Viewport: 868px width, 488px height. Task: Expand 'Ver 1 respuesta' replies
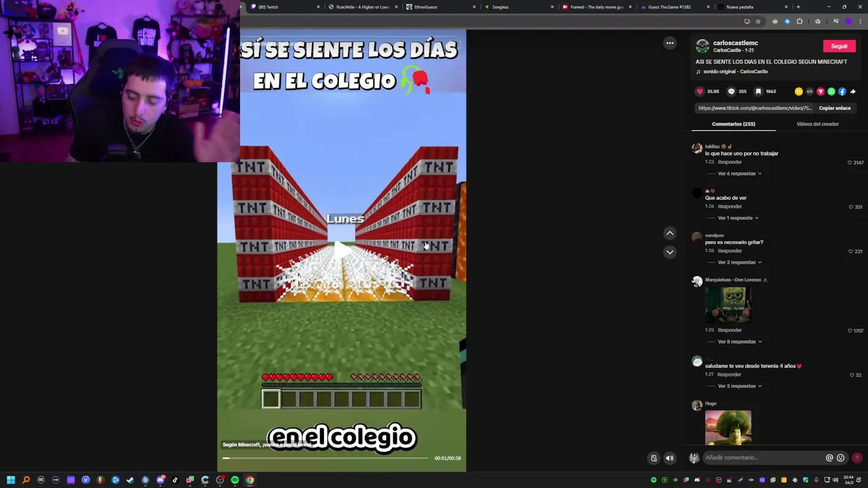pyautogui.click(x=738, y=218)
